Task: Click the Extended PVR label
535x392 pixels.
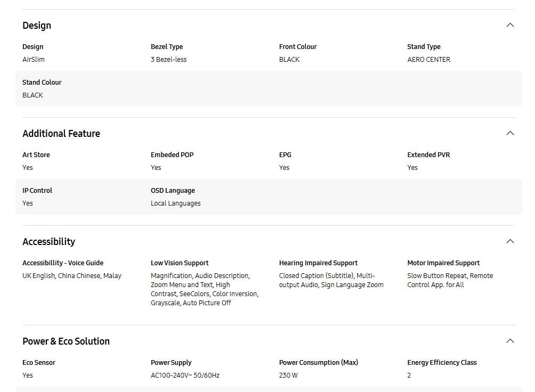Action: tap(428, 155)
